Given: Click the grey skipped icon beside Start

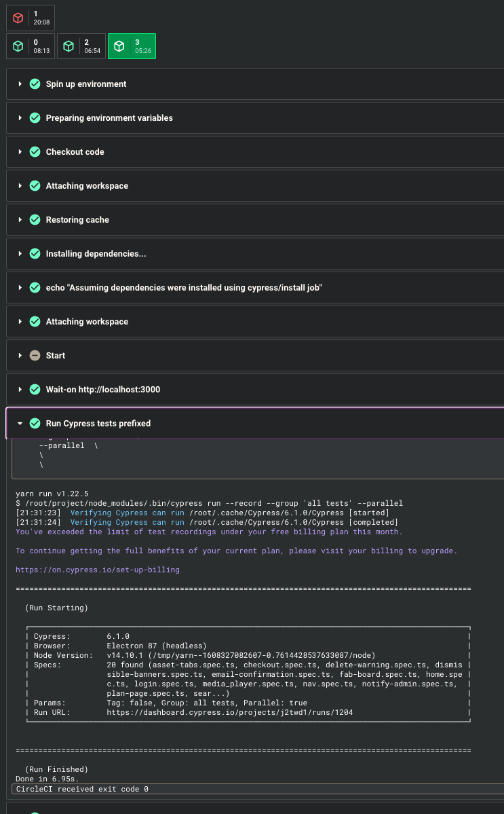Looking at the screenshot, I should 35,355.
